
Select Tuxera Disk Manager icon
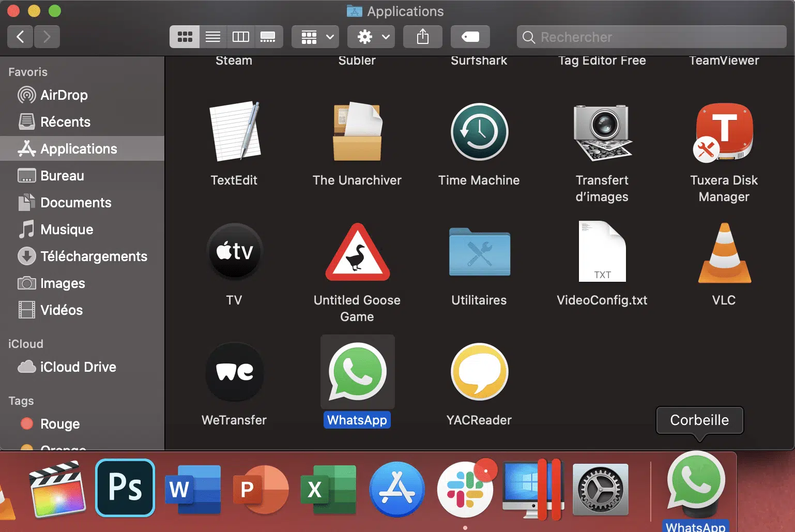pyautogui.click(x=724, y=132)
